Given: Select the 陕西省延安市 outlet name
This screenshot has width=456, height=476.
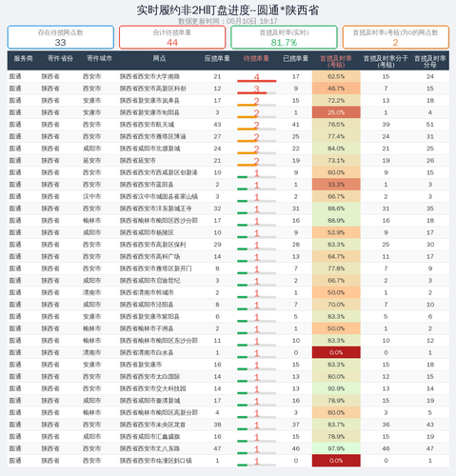Looking at the screenshot, I should (138, 161).
